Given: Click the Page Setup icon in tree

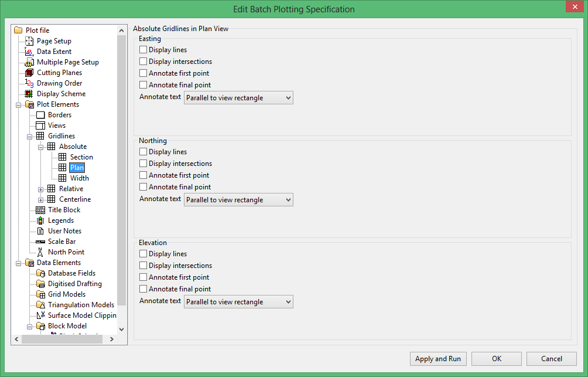Looking at the screenshot, I should (29, 41).
